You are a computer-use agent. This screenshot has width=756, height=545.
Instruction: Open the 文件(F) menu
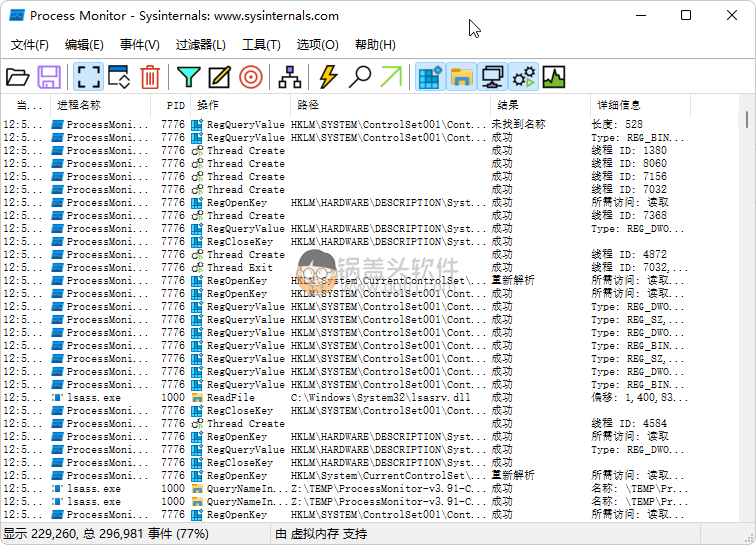(30, 45)
